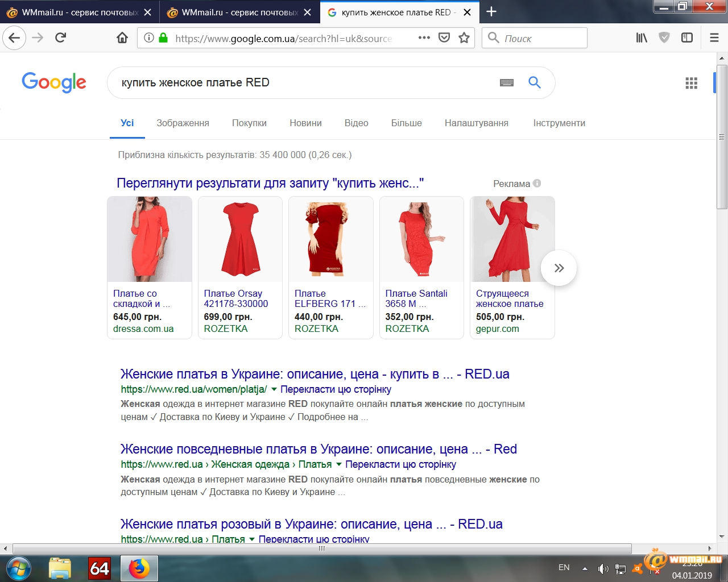Open the Новини tab
The width and height of the screenshot is (728, 582).
click(x=305, y=123)
